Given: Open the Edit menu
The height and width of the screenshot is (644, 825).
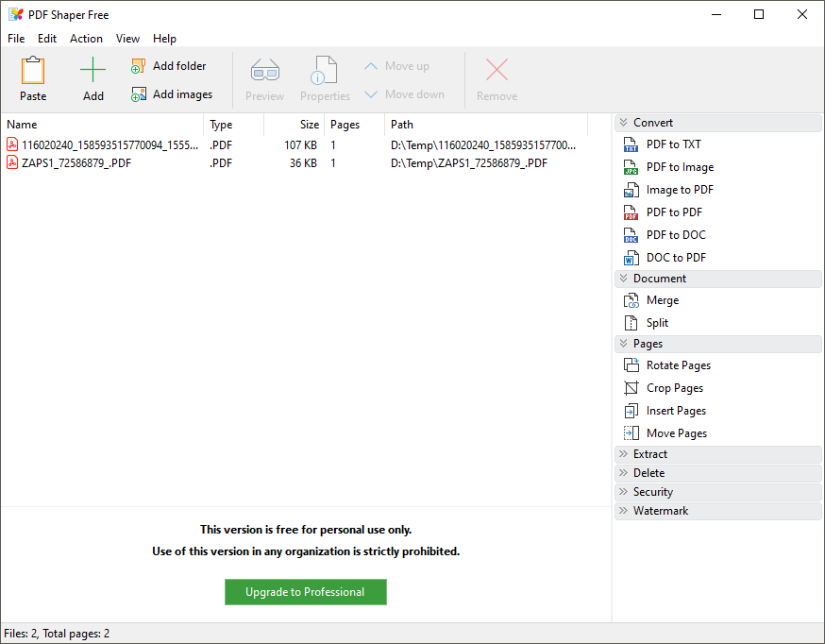Looking at the screenshot, I should click(47, 39).
